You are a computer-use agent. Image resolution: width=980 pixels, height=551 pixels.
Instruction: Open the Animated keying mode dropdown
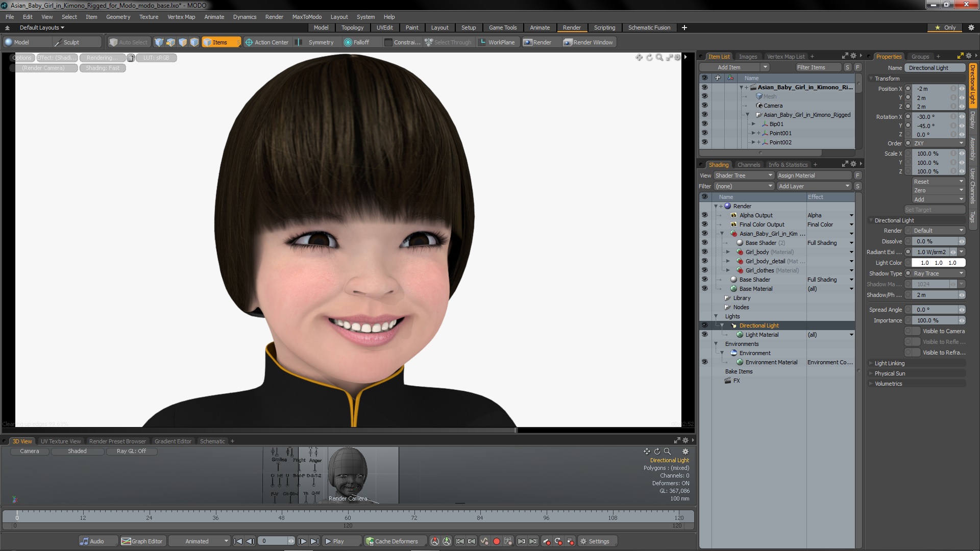(x=200, y=541)
